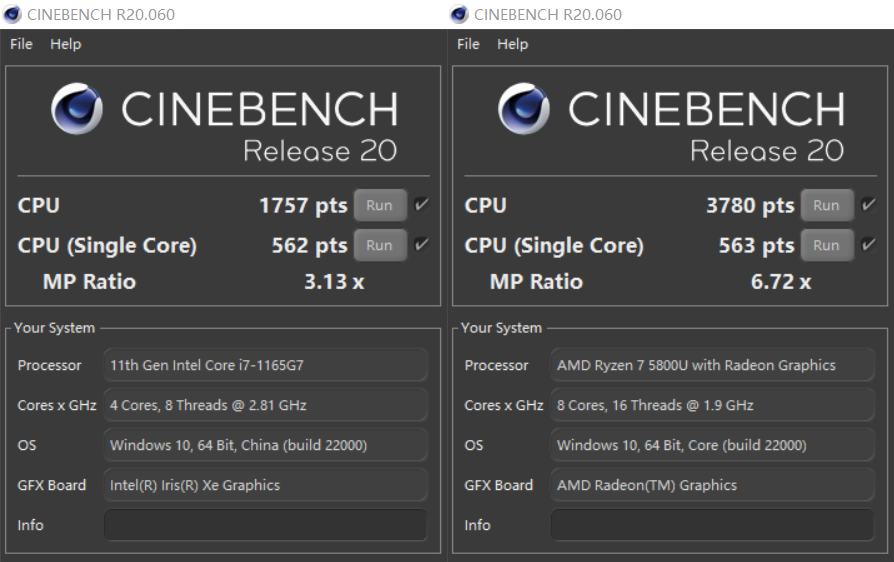Toggle single core checkbox beside 563 pts

point(868,245)
